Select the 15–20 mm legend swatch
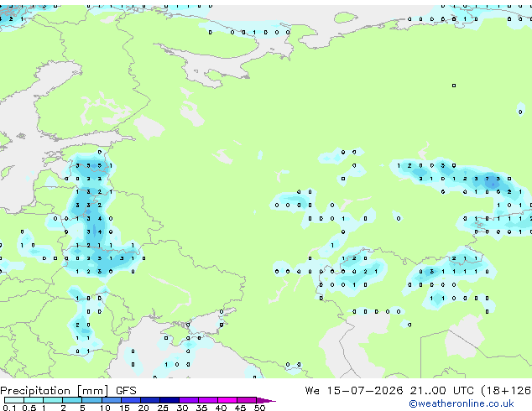Viewport: 532px width, 411px height. (131, 400)
